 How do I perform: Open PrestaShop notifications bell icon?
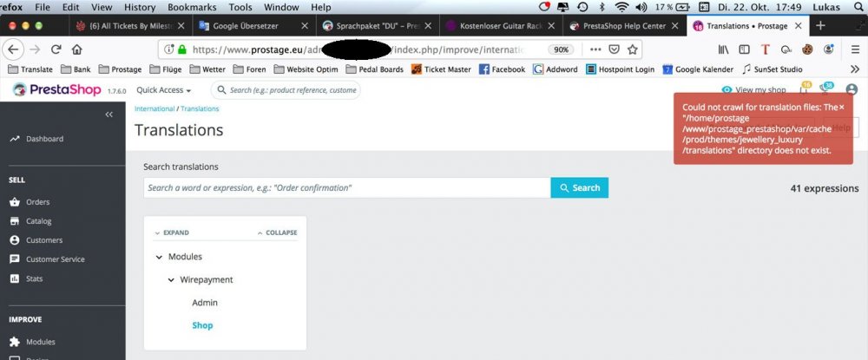(x=804, y=89)
